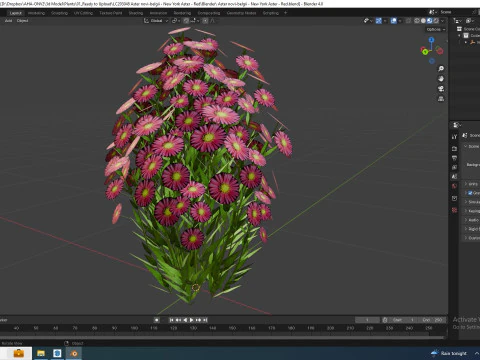The image size is (480, 360).
Task: Open the Object menu in viewport
Action: click(22, 21)
